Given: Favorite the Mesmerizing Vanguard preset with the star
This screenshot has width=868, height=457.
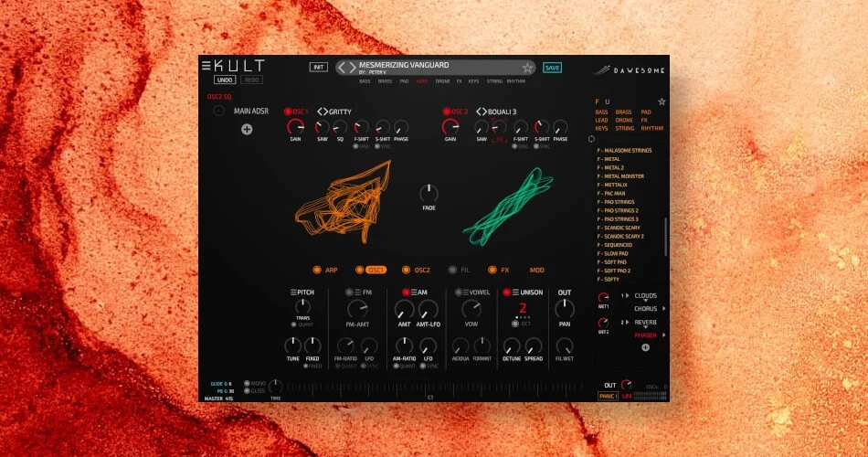Looking at the screenshot, I should pos(527,68).
